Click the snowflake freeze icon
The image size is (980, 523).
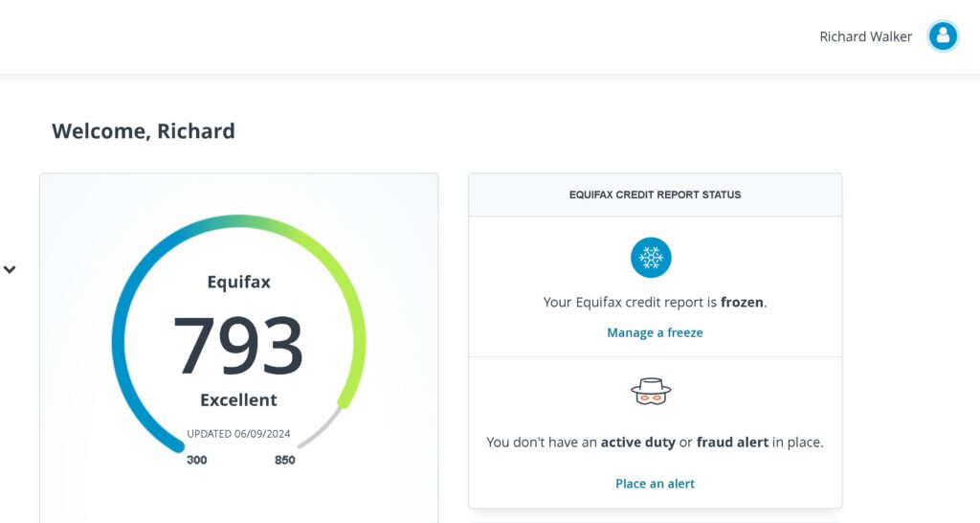point(651,258)
